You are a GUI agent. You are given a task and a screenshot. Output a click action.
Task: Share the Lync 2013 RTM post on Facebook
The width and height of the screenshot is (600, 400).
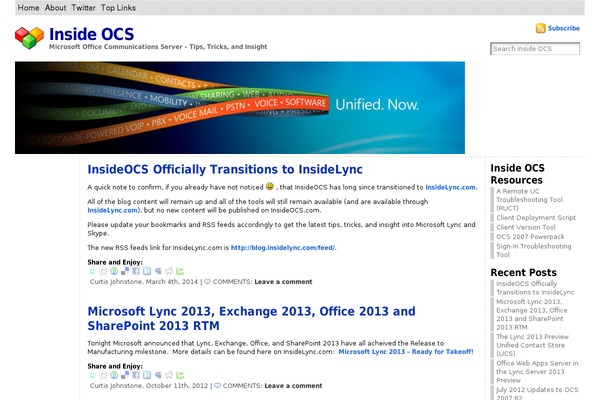(x=136, y=375)
